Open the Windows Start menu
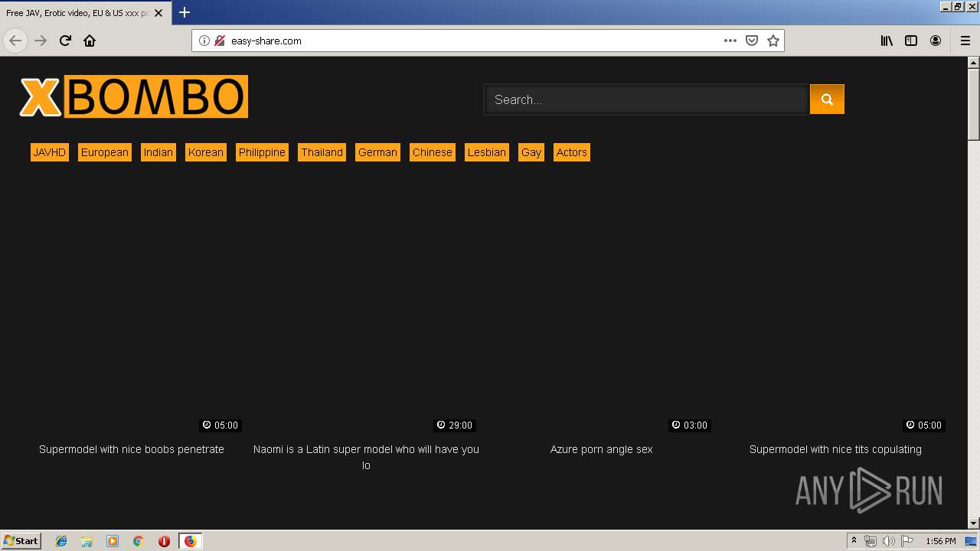The height and width of the screenshot is (551, 980). click(21, 541)
